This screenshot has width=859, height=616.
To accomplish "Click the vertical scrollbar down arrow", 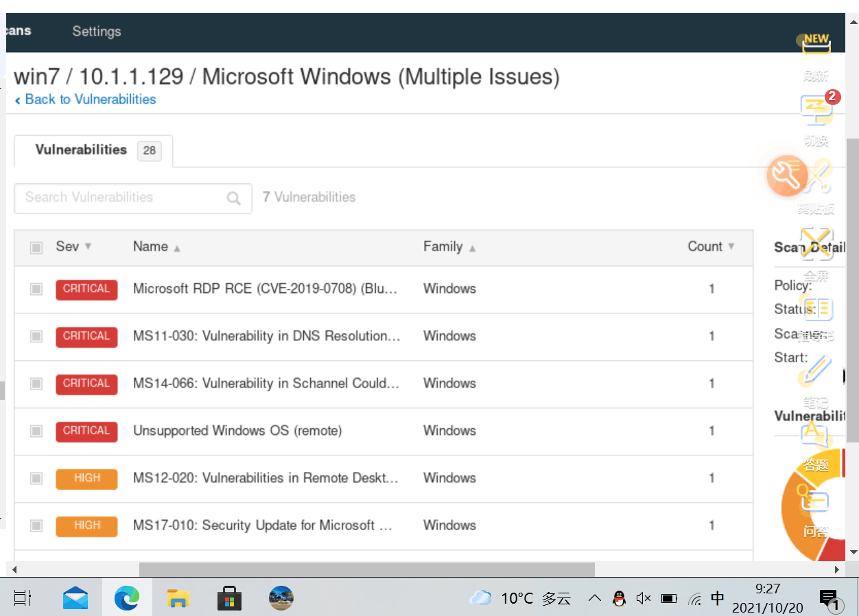I will 853,552.
